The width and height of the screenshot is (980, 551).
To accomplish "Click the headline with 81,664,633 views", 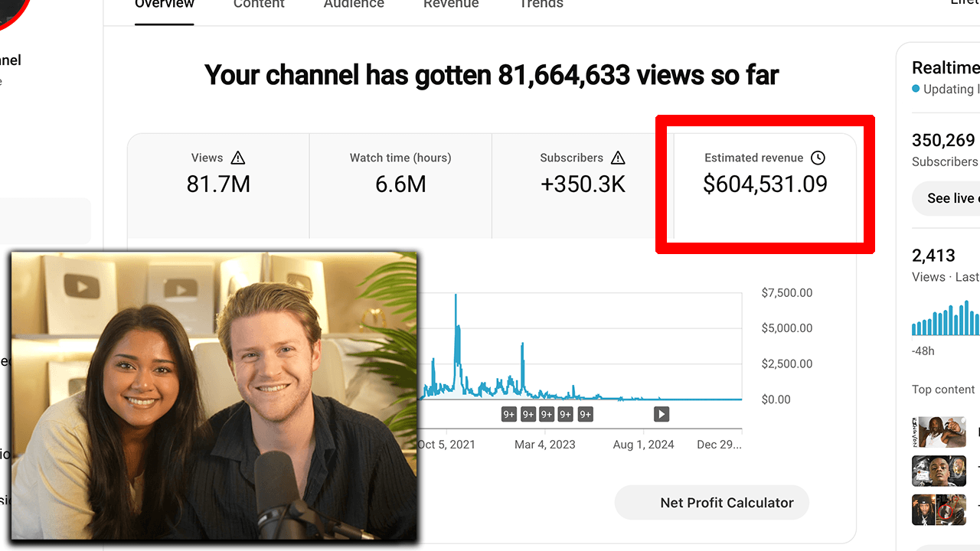I will [492, 75].
